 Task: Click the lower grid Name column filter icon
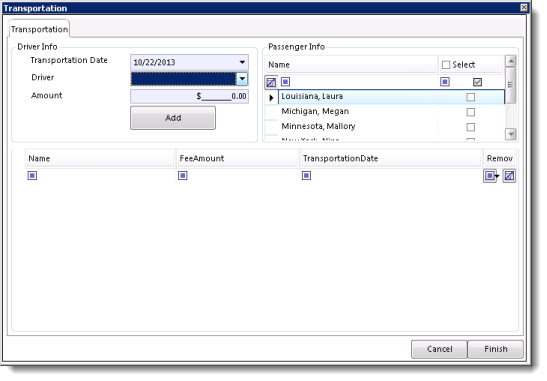pyautogui.click(x=32, y=175)
